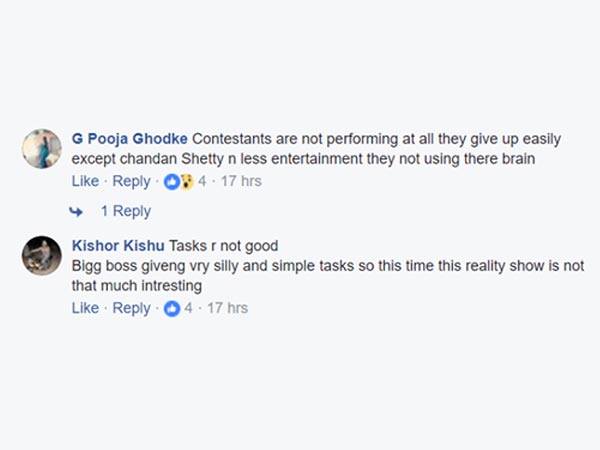Screen dimensions: 600x450
Task: Reply to Kishor Kishu's comment
Action: pos(131,308)
